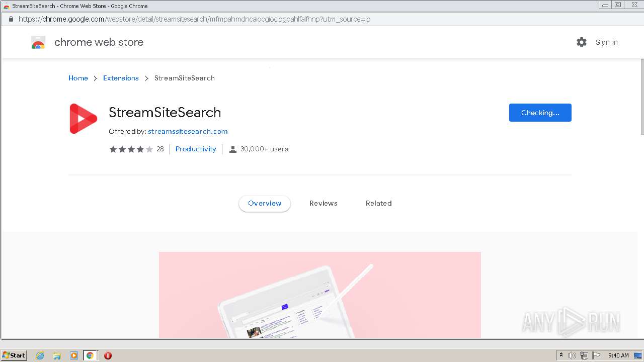Click the streamssitesearch.com link
The image size is (644, 362).
pos(188,131)
